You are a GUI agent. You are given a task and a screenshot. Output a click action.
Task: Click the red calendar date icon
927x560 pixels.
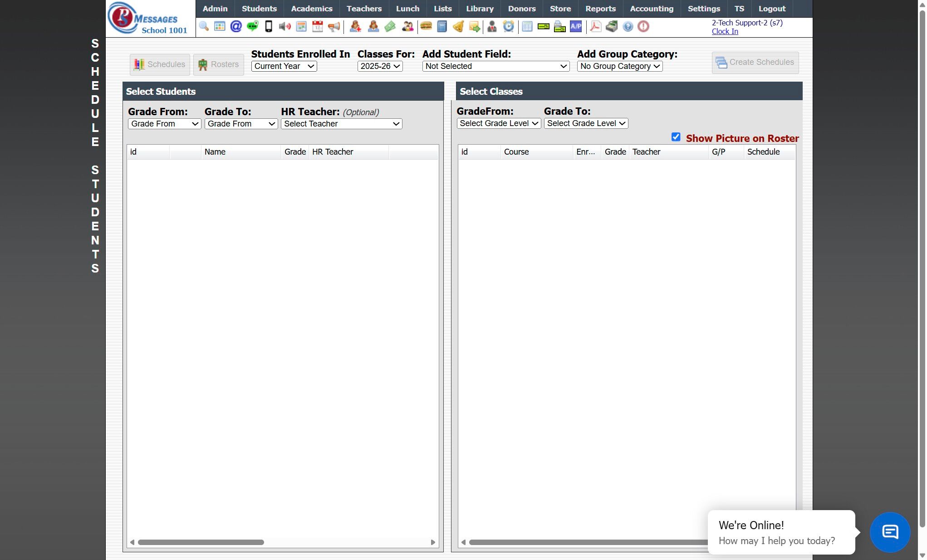point(318,26)
